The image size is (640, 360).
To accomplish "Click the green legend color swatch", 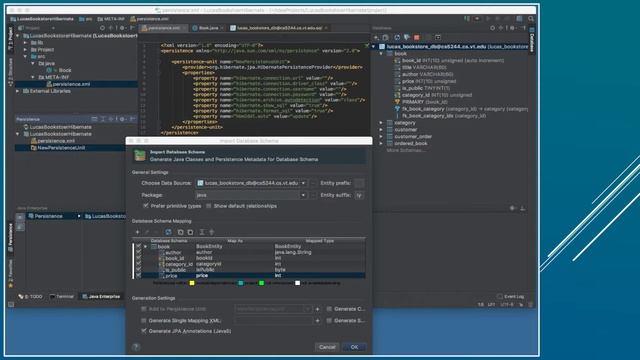I will pos(261,283).
